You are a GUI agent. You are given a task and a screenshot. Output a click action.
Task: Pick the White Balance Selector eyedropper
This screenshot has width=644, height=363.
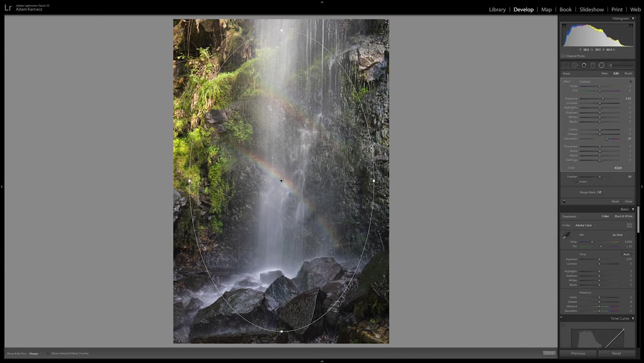pyautogui.click(x=567, y=236)
